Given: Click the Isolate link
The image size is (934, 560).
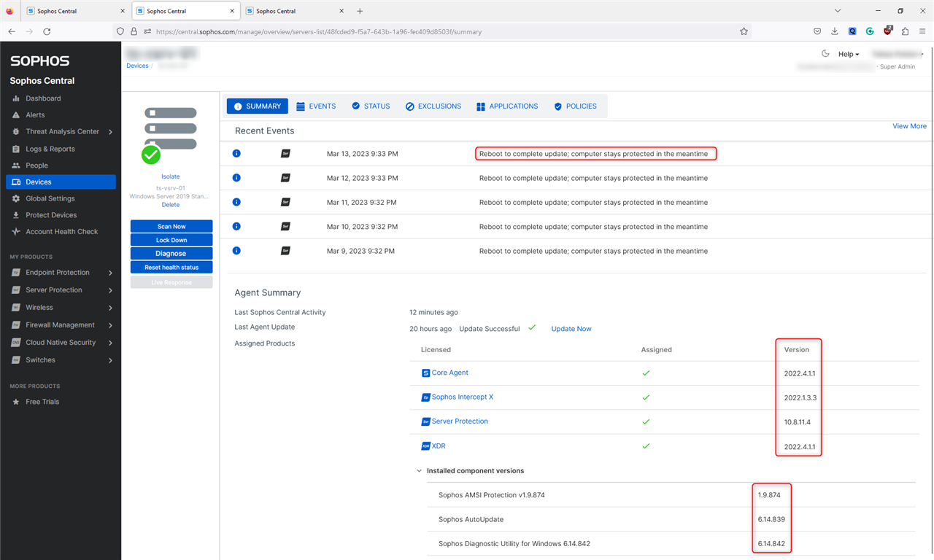Looking at the screenshot, I should 171,176.
